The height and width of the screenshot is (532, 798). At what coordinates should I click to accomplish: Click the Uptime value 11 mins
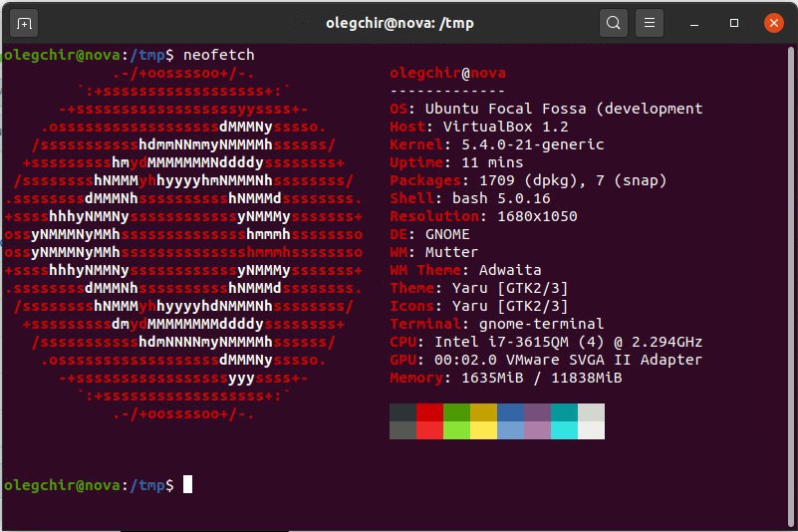492,162
